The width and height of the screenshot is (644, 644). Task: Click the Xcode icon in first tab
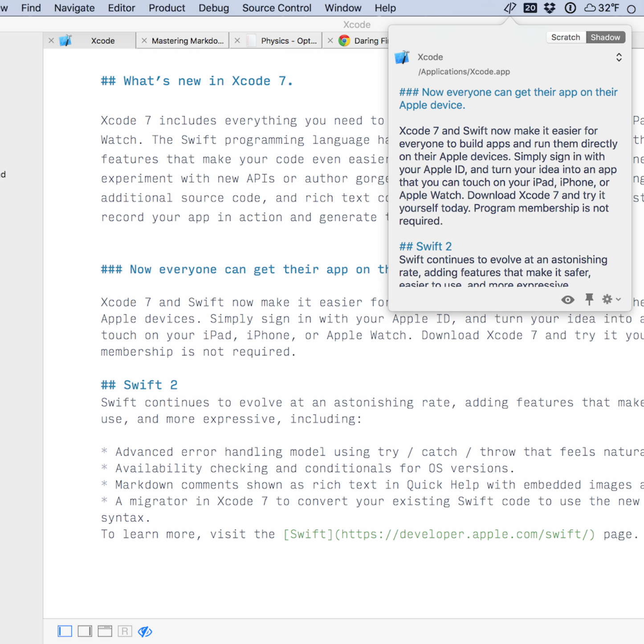[x=65, y=41]
